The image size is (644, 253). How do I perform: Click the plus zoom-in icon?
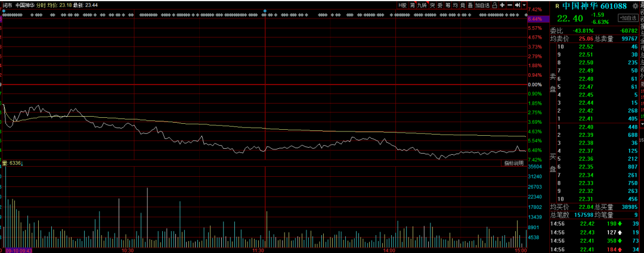(x=502, y=5)
